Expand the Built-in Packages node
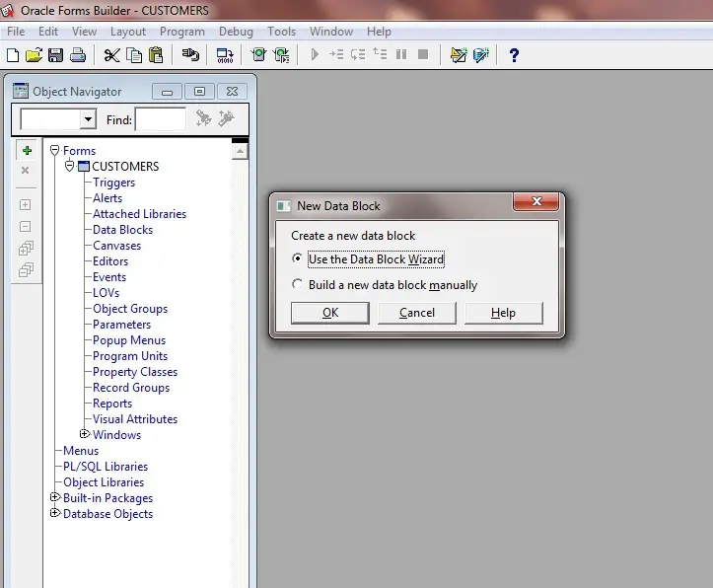The image size is (713, 588). tap(54, 497)
